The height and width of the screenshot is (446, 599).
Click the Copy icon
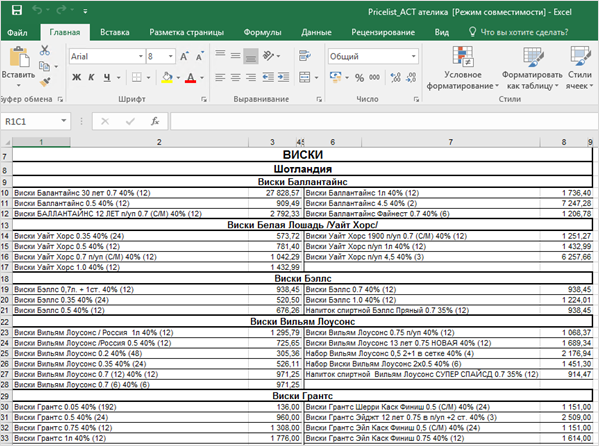45,66
